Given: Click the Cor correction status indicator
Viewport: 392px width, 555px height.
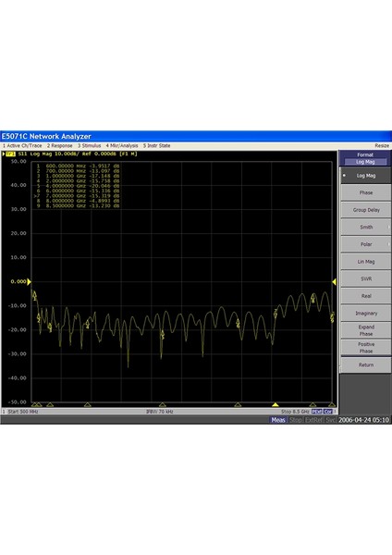Looking at the screenshot, I should [x=328, y=412].
